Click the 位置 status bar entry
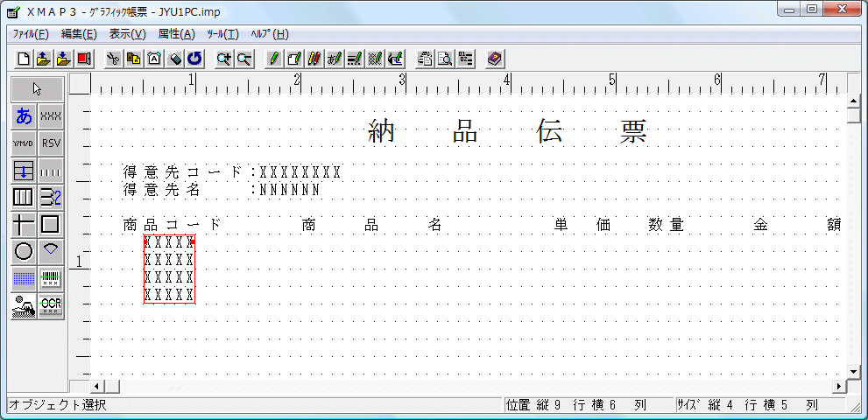Screen dimensions: 868x420 [x=588, y=405]
